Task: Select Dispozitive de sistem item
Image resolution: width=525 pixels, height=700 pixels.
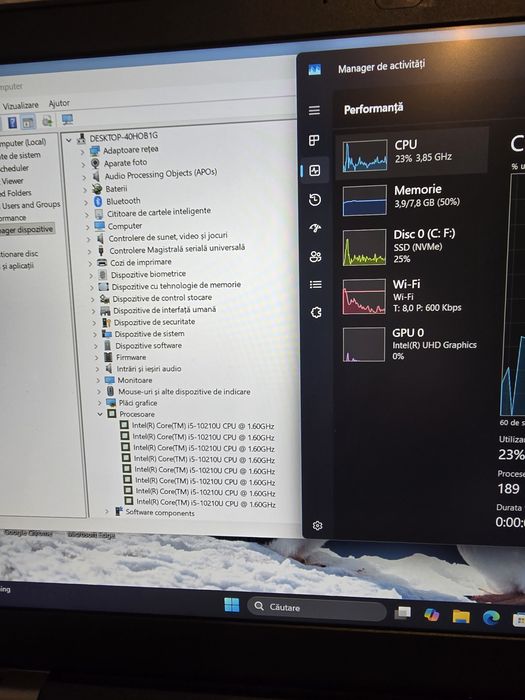Action: point(149,334)
